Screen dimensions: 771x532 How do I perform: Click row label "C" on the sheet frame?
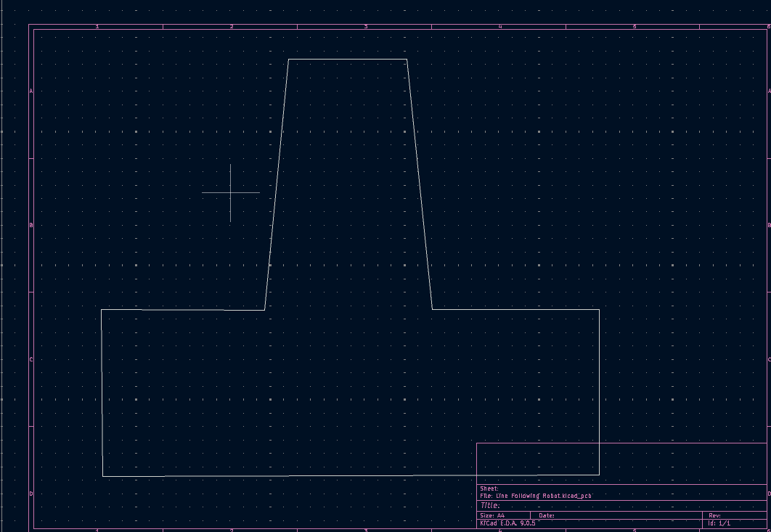pyautogui.click(x=30, y=358)
